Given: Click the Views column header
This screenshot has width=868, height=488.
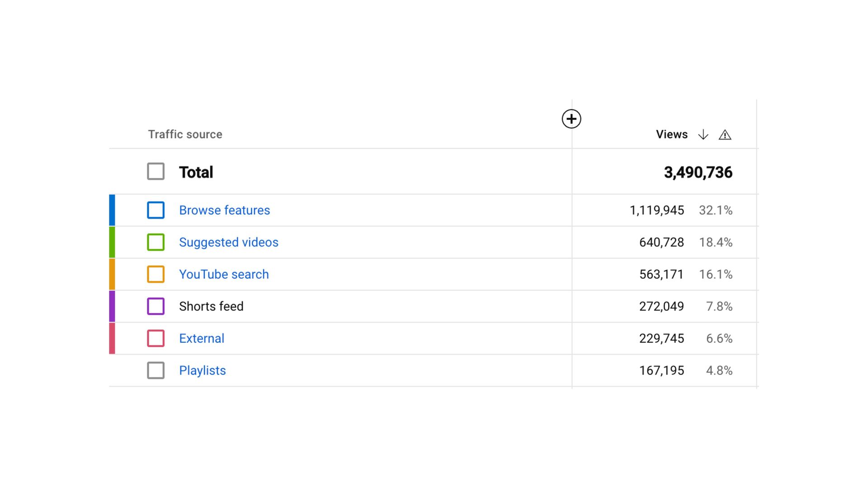Looking at the screenshot, I should 671,135.
